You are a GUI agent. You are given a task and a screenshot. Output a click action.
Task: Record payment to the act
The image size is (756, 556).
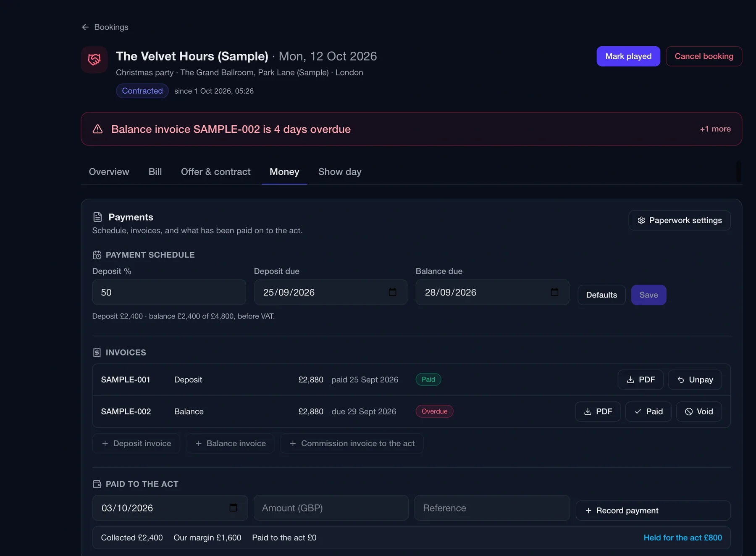pyautogui.click(x=653, y=511)
